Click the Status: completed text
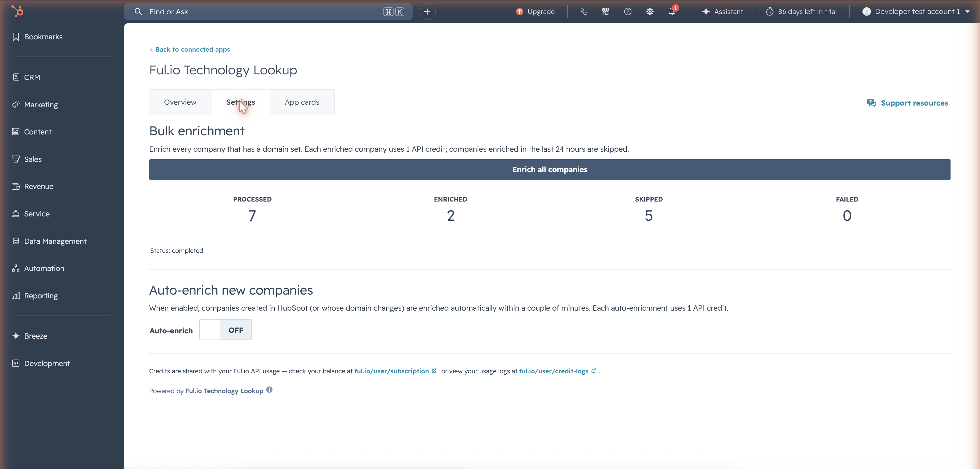Screen dimensions: 980x469 tap(176, 251)
